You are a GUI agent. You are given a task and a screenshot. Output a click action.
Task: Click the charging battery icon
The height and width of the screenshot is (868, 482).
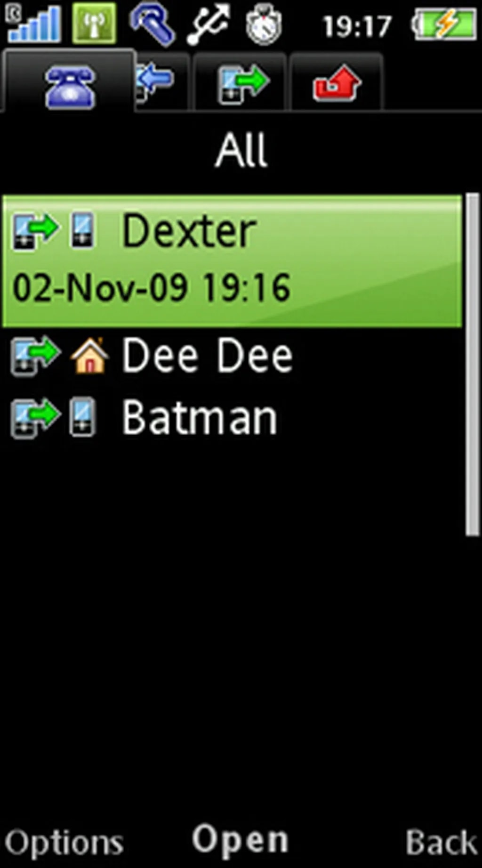[444, 25]
